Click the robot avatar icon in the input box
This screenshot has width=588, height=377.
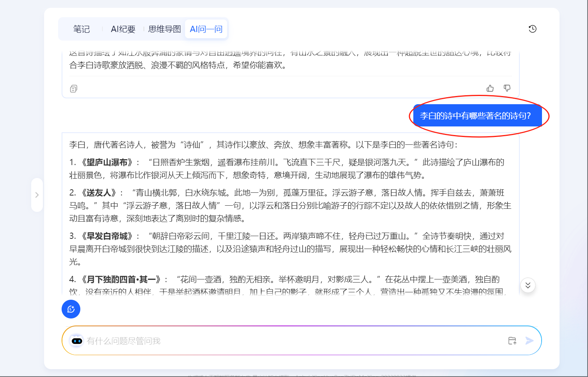click(x=77, y=341)
